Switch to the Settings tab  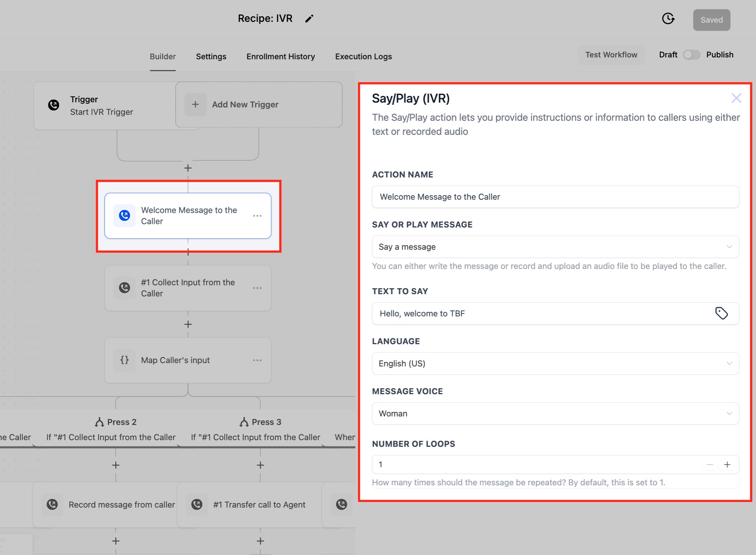211,56
